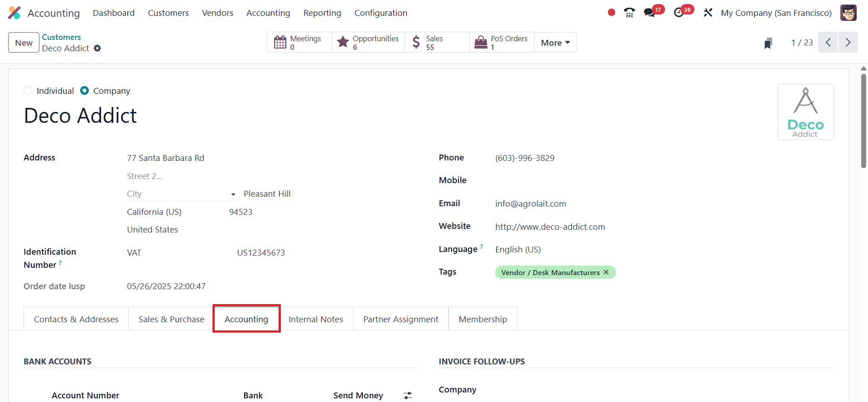Screen dimensions: 868x402
Task: Open Meetings smart button
Action: [x=299, y=43]
